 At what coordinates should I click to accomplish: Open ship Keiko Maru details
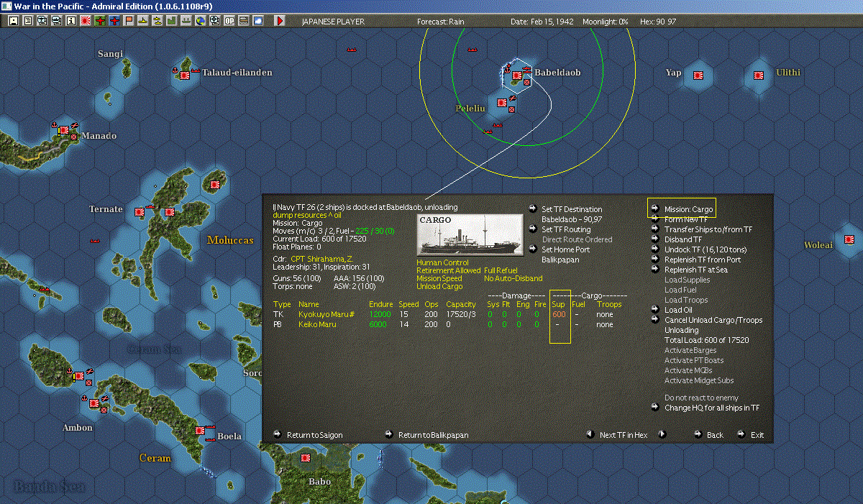[x=317, y=324]
